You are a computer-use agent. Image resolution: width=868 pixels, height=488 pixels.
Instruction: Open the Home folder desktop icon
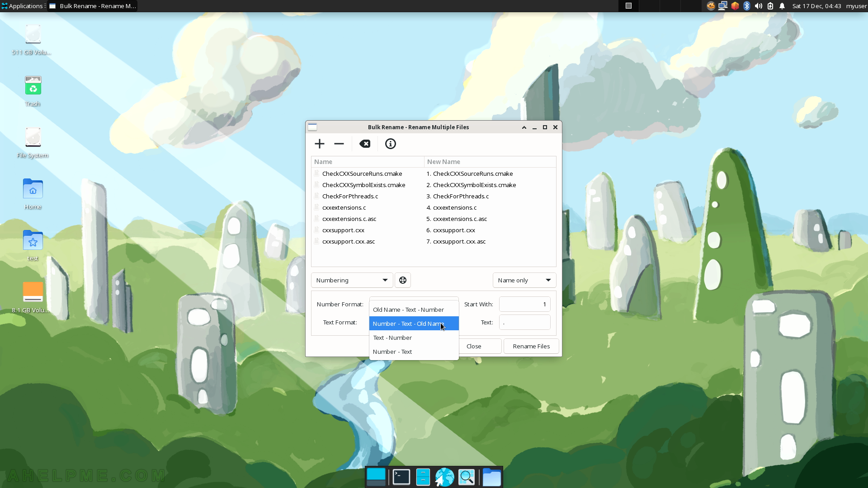click(x=33, y=194)
